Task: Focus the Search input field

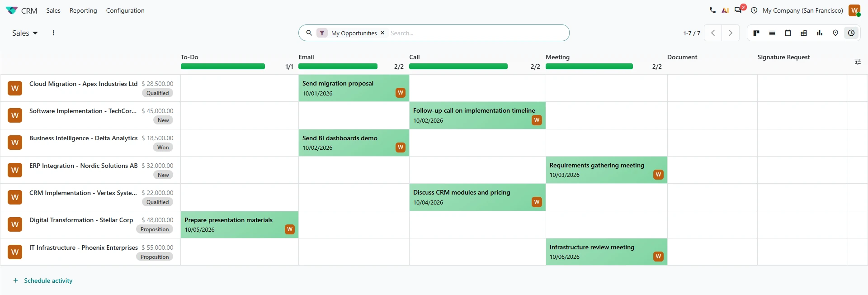Action: click(x=477, y=33)
